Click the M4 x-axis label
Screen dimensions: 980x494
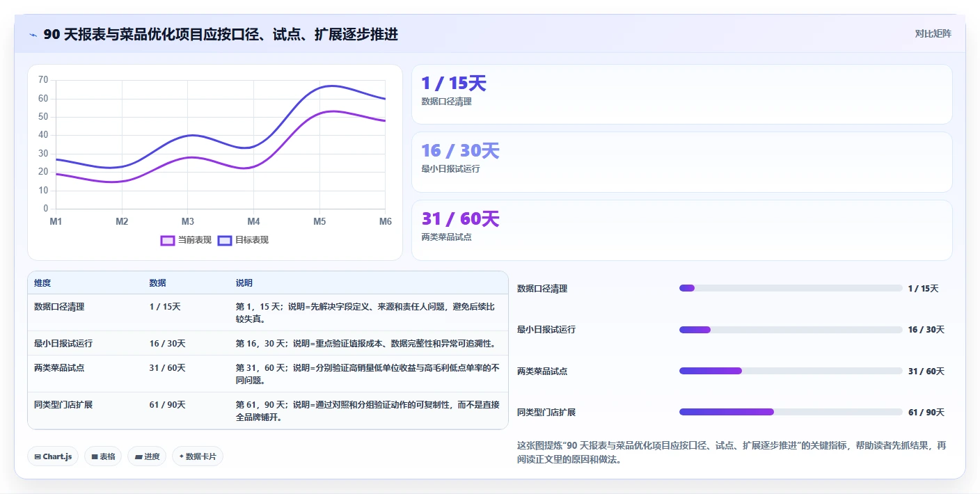253,221
